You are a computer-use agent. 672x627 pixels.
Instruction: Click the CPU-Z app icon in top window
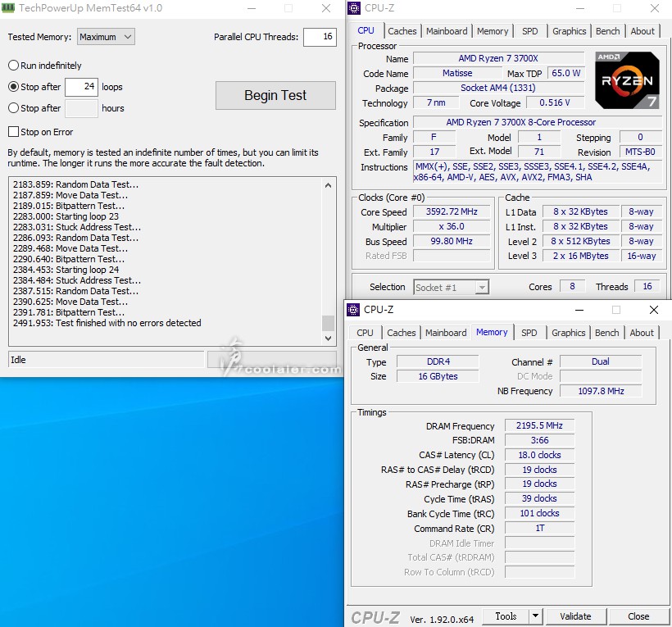353,8
